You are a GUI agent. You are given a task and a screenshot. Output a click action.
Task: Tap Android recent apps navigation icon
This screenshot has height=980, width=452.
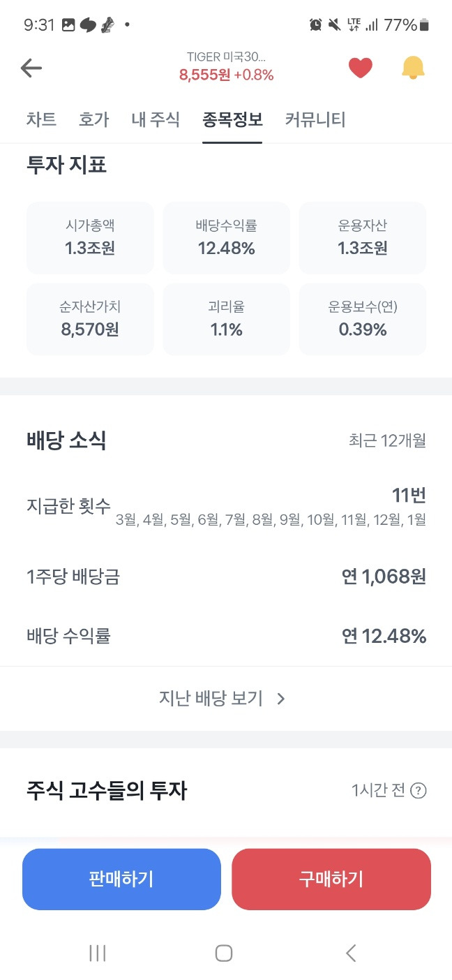pyautogui.click(x=98, y=953)
